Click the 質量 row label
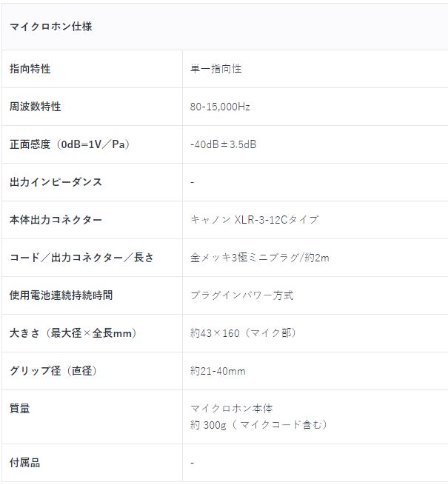 click(x=19, y=408)
